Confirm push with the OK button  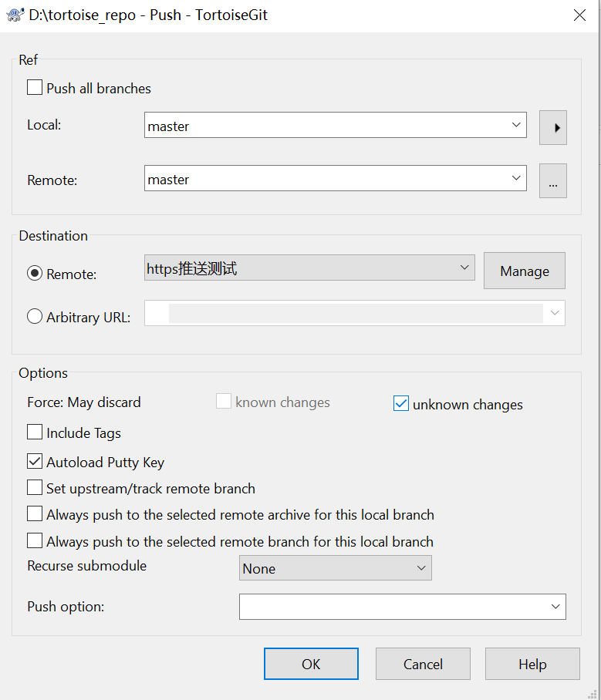click(x=311, y=664)
